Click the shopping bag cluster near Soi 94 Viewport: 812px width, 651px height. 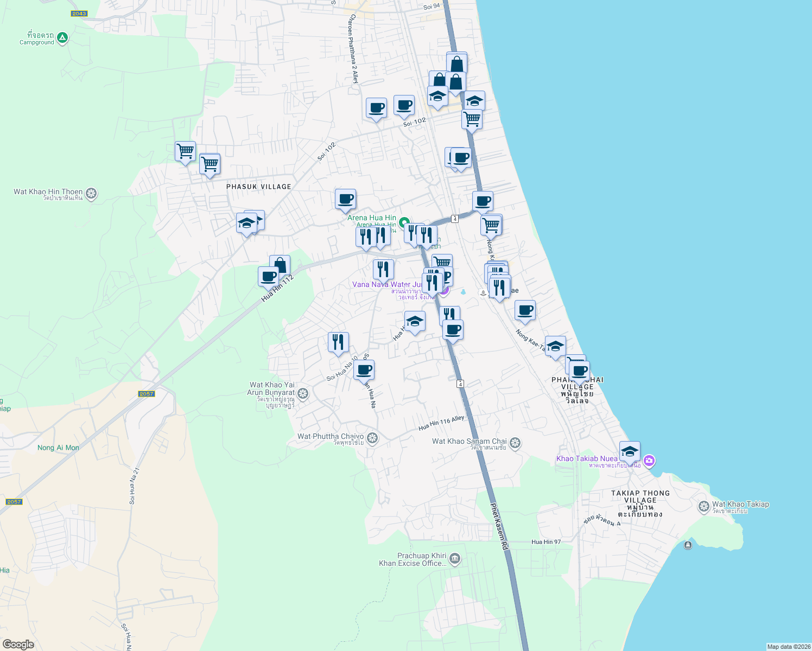[456, 64]
